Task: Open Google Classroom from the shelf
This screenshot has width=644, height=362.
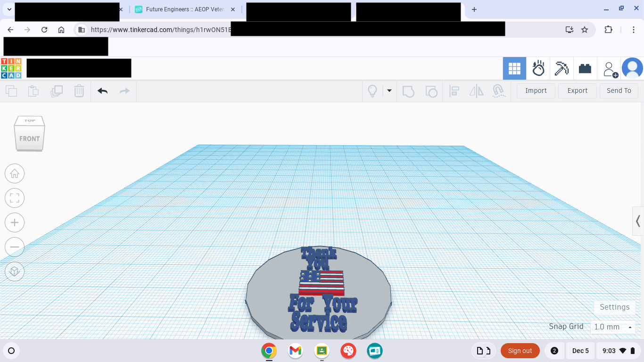Action: [322, 351]
